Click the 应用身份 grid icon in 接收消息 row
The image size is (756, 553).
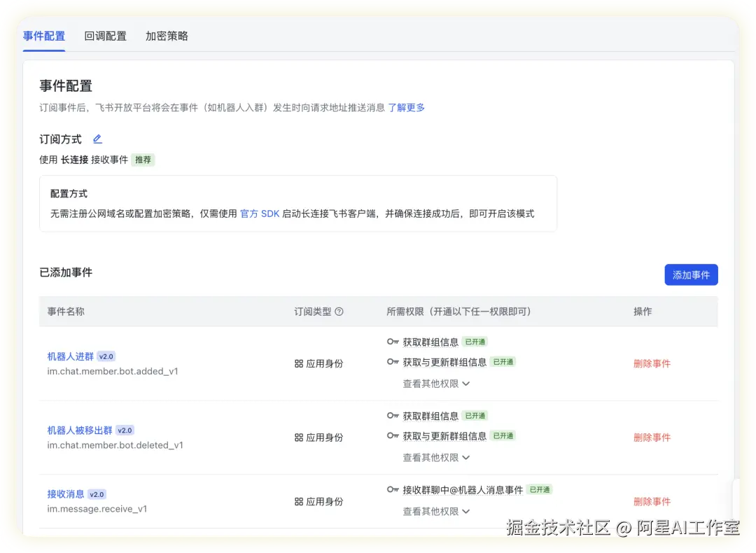pos(297,500)
